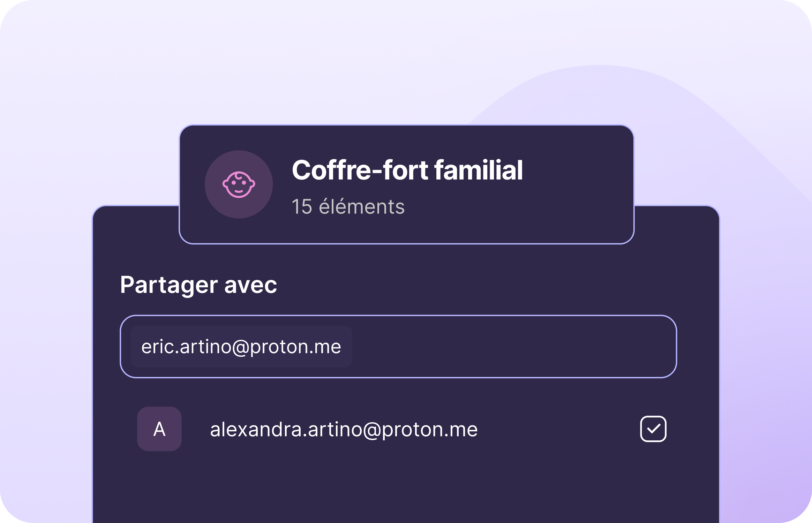The height and width of the screenshot is (523, 812).
Task: Click the number 15 in the elements count
Action: pos(302,206)
